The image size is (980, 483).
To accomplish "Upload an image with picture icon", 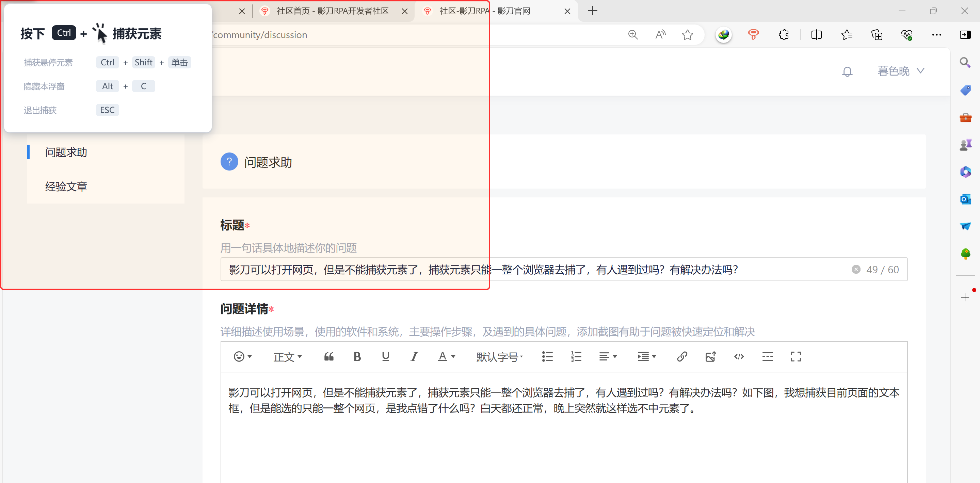I will point(710,356).
